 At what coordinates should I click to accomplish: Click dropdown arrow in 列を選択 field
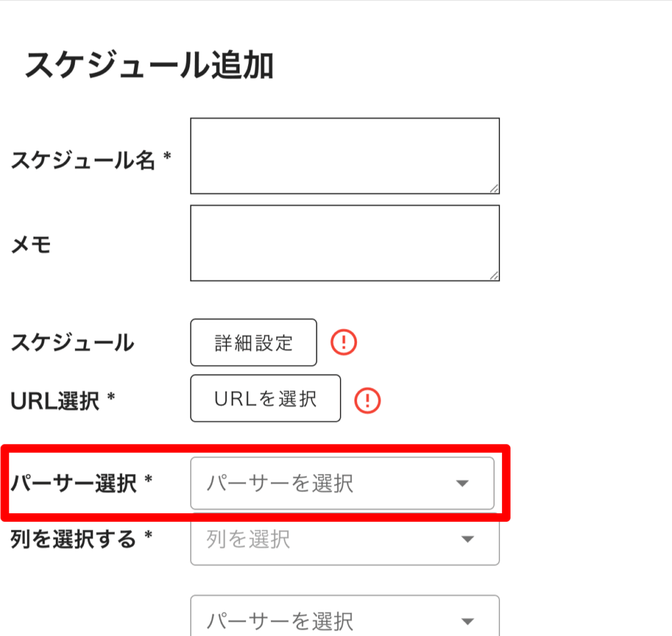pos(467,540)
